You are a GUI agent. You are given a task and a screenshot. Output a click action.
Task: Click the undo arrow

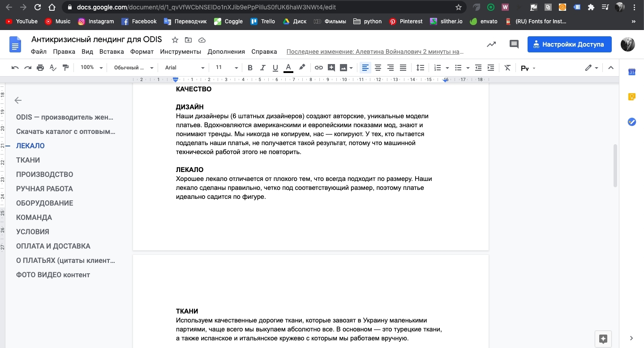click(15, 68)
